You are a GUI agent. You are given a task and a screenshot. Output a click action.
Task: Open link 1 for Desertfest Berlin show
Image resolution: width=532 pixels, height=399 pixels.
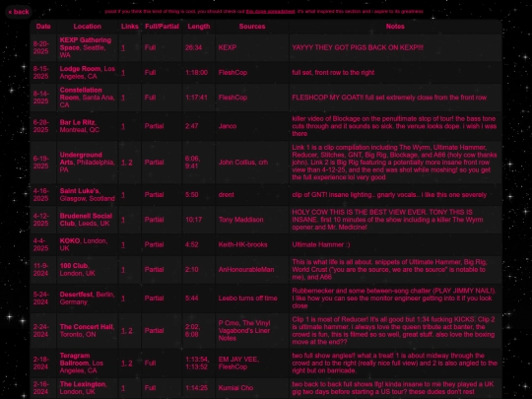pyautogui.click(x=123, y=299)
